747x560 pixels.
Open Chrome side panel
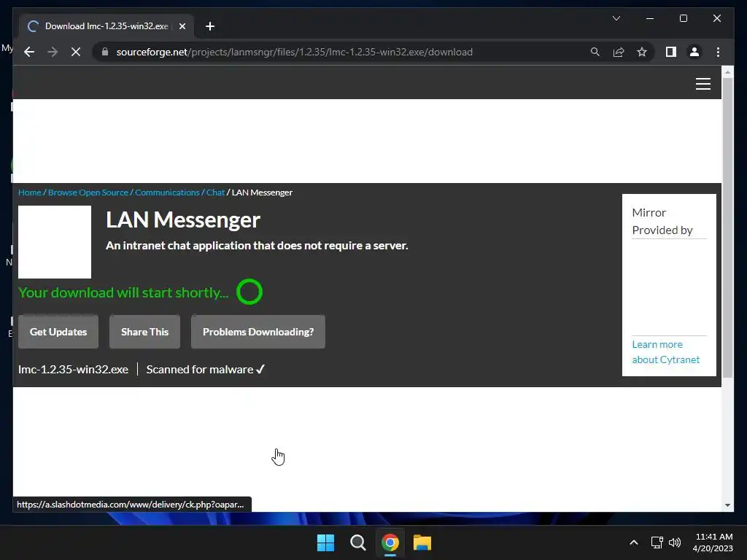click(671, 52)
